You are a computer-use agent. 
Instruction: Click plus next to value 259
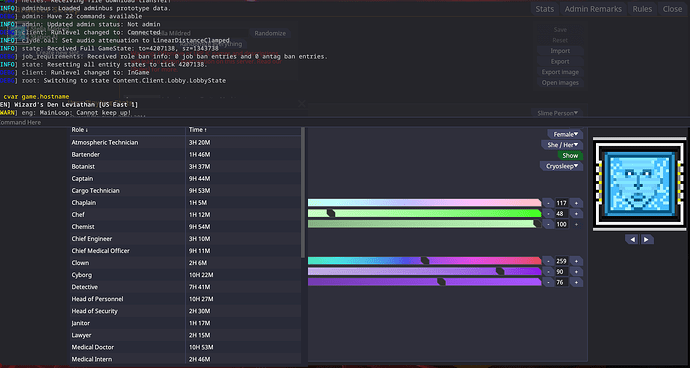(576, 261)
